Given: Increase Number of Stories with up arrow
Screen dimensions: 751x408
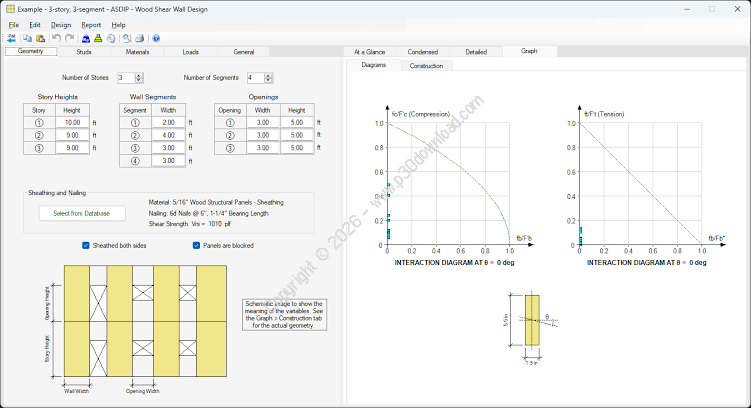Looking at the screenshot, I should 139,75.
